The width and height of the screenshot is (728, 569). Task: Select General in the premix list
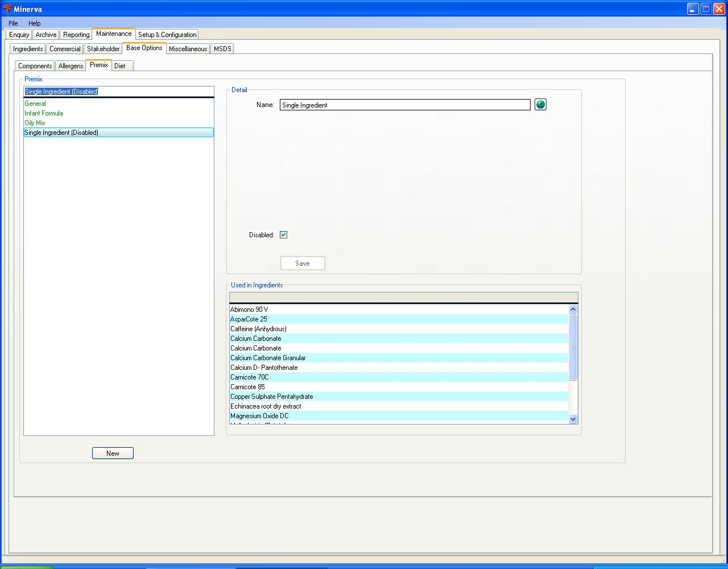point(119,104)
